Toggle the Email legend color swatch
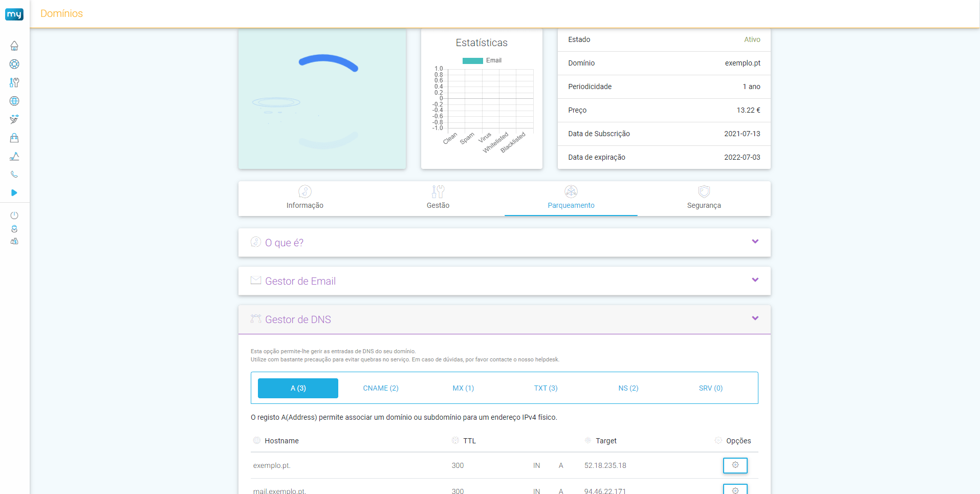The width and height of the screenshot is (980, 494). 472,61
